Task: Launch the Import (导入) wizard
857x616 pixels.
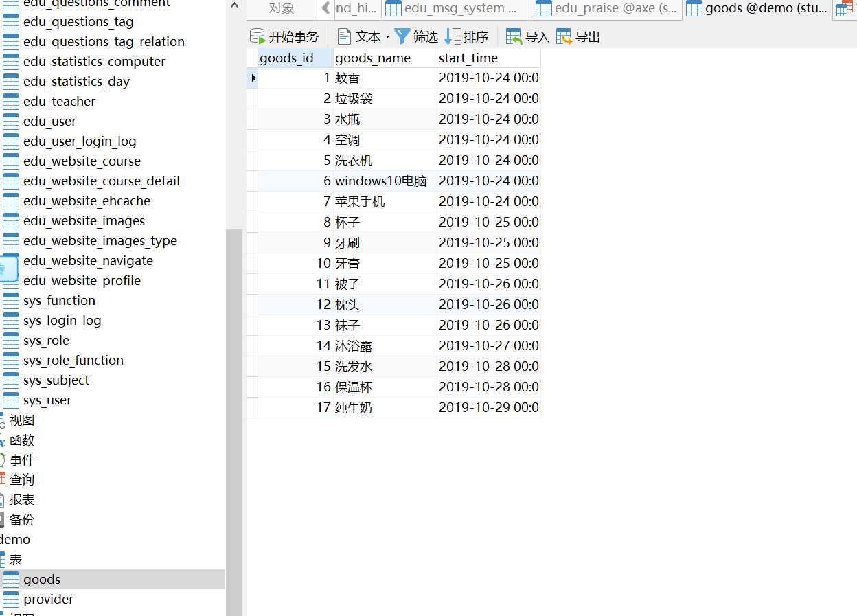Action: tap(527, 36)
